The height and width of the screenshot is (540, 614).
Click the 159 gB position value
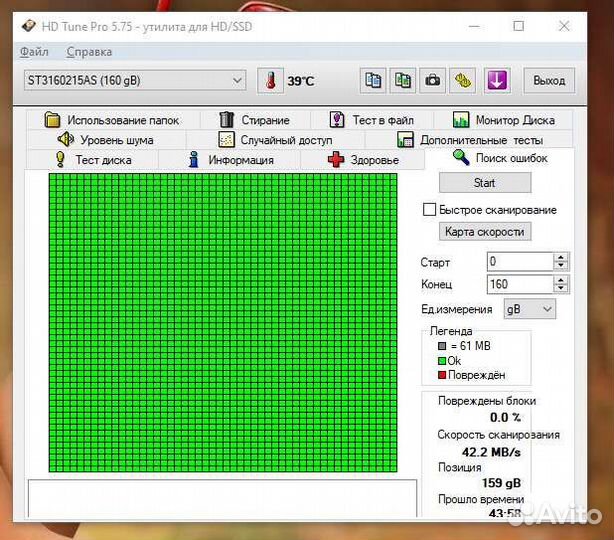(x=501, y=483)
